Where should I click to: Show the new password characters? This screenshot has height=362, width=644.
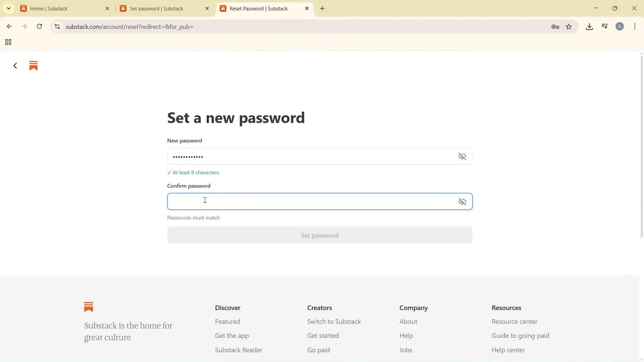462,156
